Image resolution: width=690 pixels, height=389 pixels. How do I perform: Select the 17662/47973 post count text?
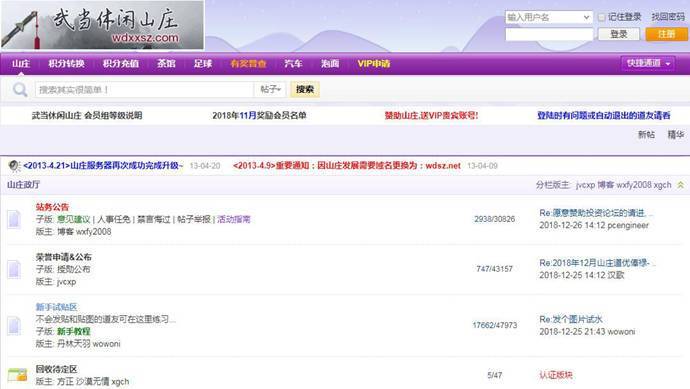pos(495,325)
